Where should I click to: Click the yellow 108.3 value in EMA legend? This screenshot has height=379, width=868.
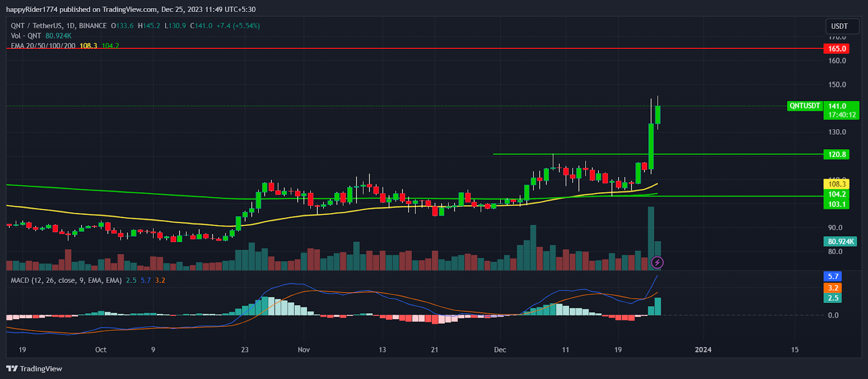[88, 46]
